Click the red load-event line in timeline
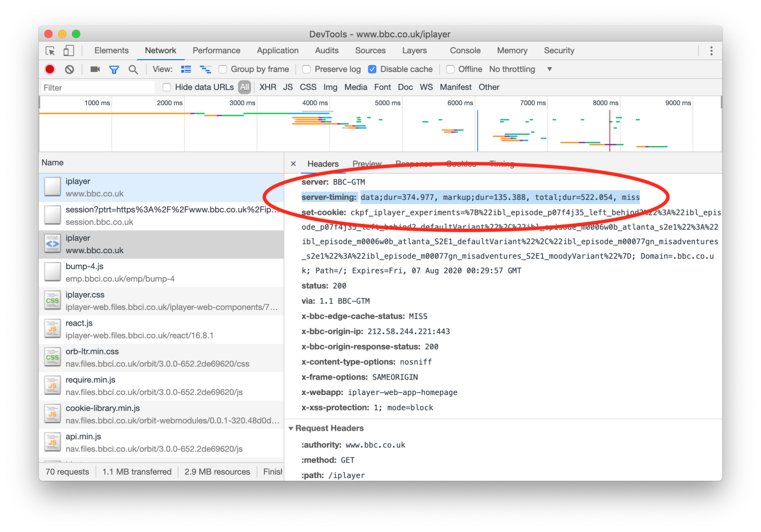Image resolution: width=761 pixels, height=532 pixels. [x=610, y=131]
